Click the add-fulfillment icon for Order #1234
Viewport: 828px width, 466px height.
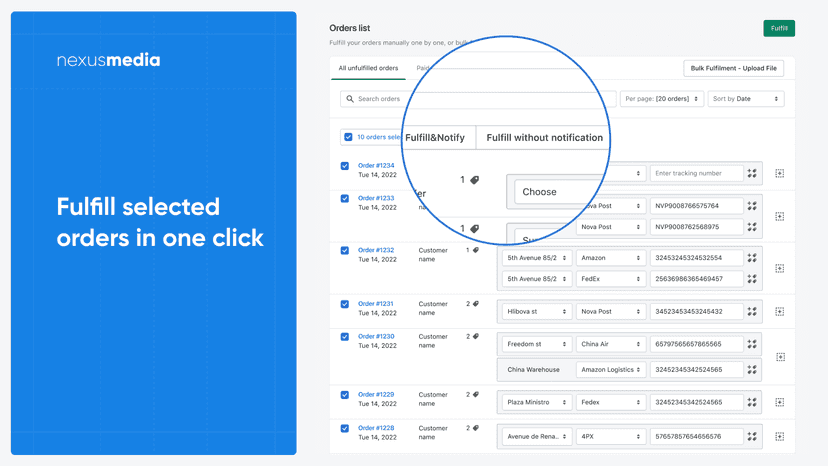tap(779, 173)
